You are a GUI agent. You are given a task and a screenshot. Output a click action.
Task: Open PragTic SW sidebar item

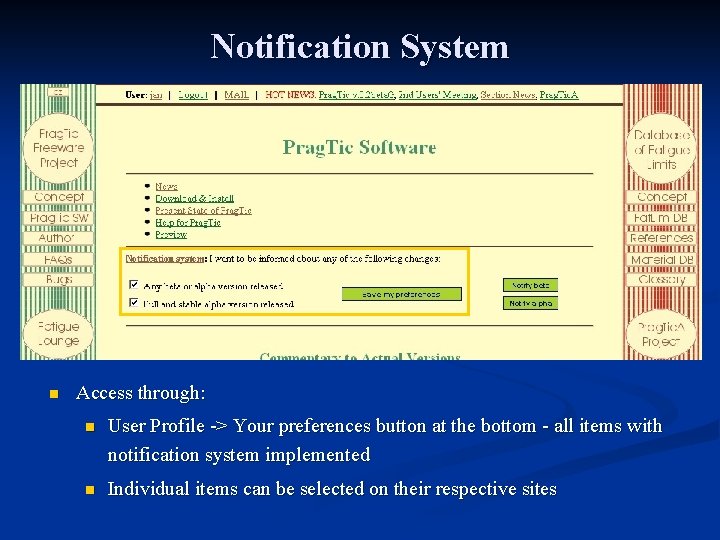[x=58, y=218]
